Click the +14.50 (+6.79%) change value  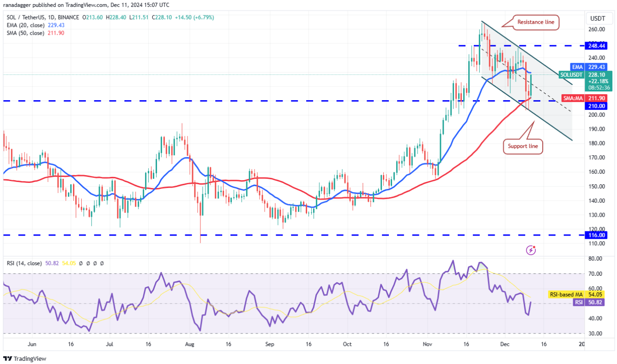[x=194, y=17]
